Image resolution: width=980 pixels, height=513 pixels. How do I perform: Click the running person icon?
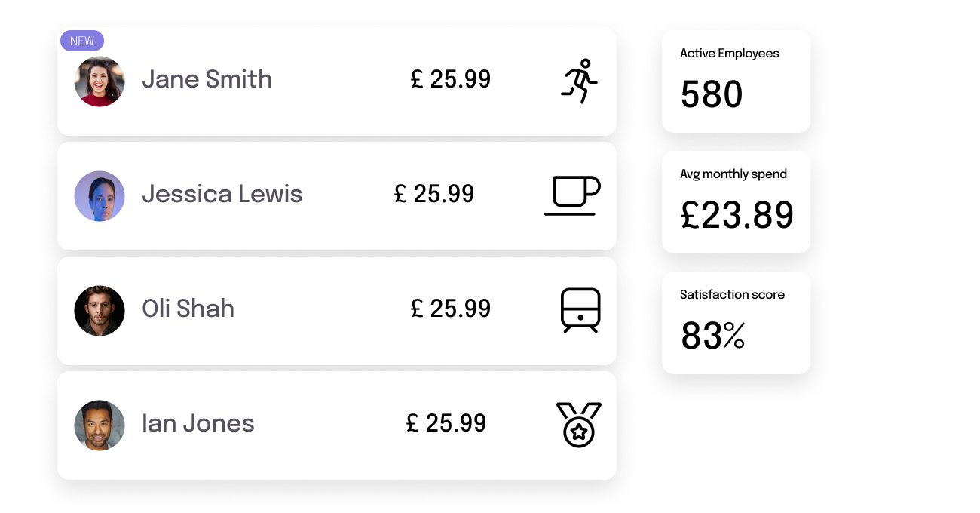tap(579, 81)
